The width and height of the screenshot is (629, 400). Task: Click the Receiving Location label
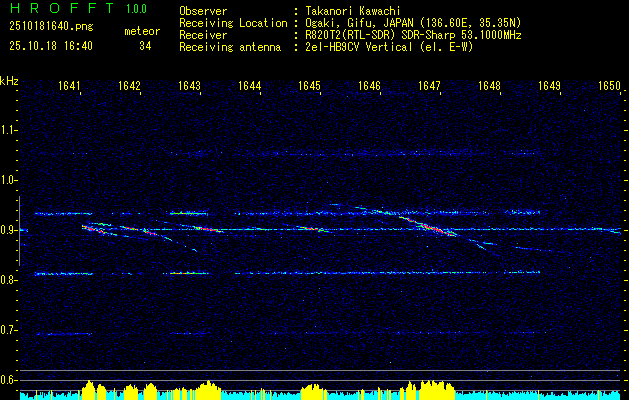click(x=233, y=23)
